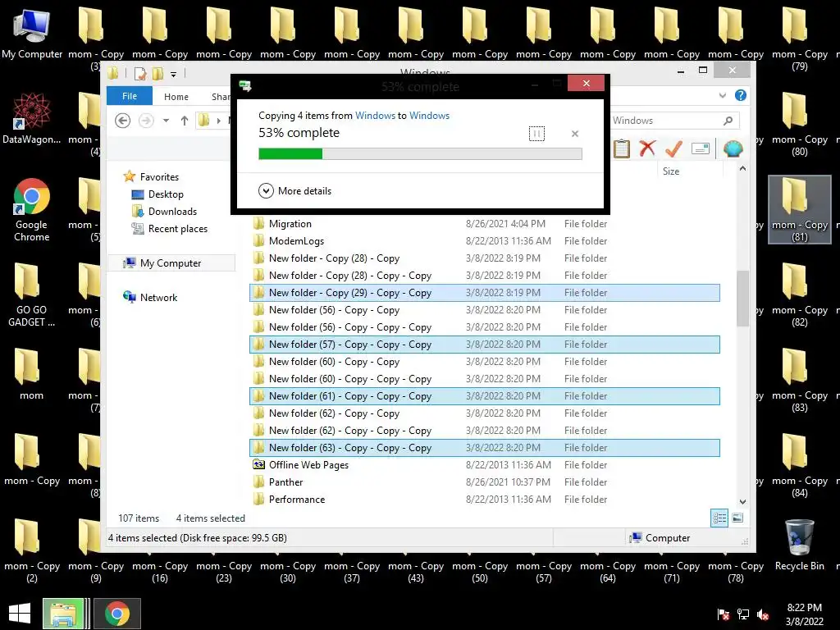Image resolution: width=840 pixels, height=630 pixels.
Task: Select New folder - Copy (29) - Copy - Copy
Action: [x=484, y=293]
